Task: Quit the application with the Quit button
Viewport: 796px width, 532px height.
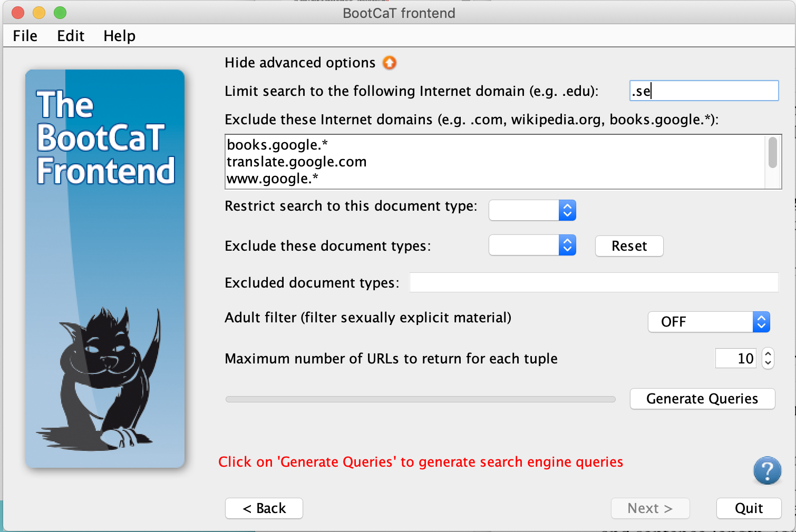Action: [749, 508]
